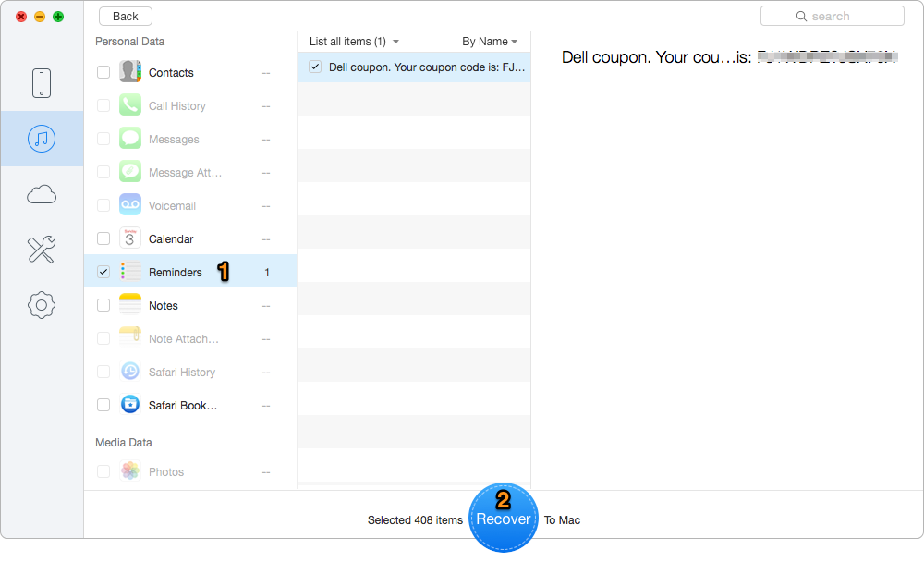Maximize the window with green button
Screen dimensions: 924x562
57,17
